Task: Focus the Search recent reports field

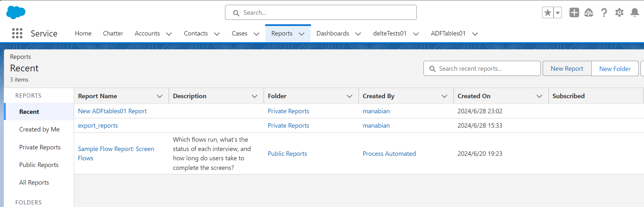Action: tap(482, 68)
